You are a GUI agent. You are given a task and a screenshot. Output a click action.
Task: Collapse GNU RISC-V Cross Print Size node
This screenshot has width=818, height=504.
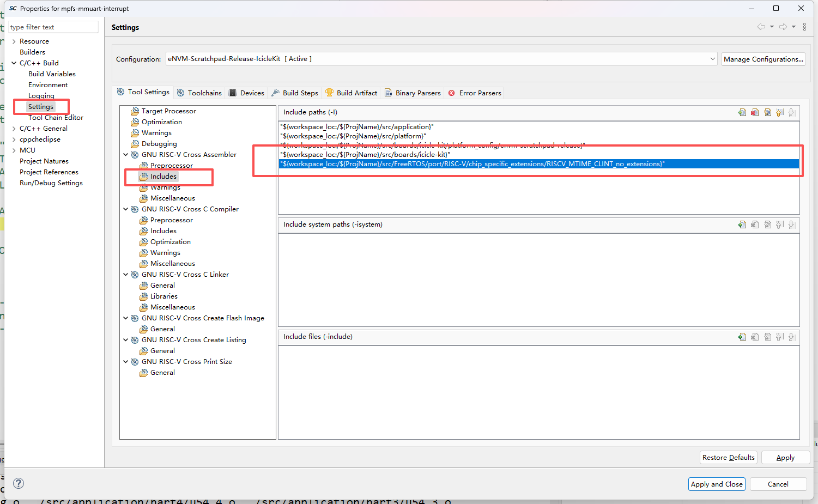click(126, 362)
